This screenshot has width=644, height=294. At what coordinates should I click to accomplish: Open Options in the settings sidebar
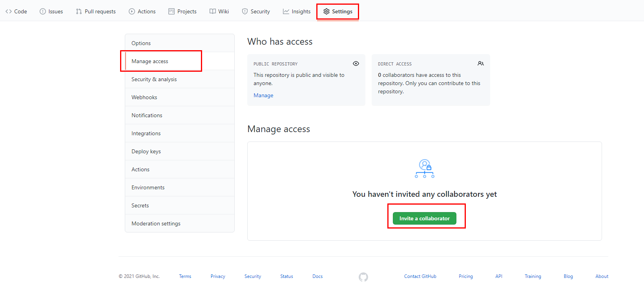coord(180,43)
